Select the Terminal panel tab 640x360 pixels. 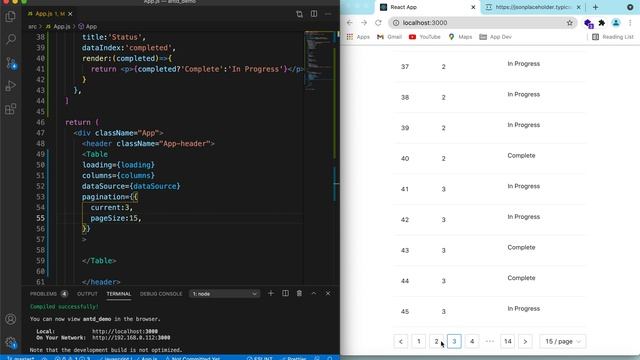tap(119, 294)
